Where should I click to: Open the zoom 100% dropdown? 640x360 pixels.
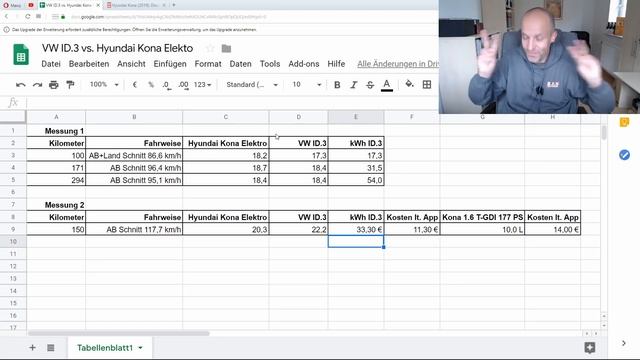(104, 84)
